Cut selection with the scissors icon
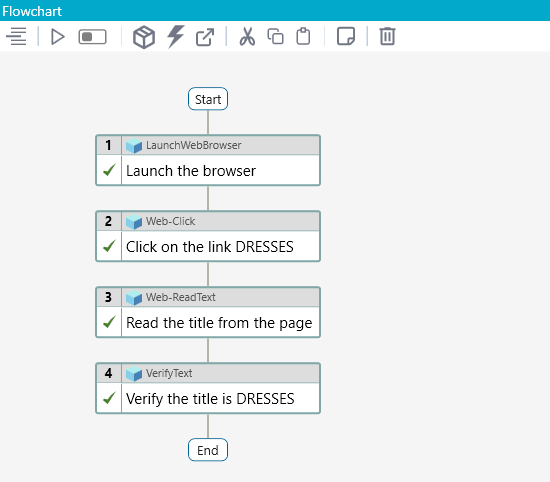This screenshot has height=482, width=550. click(x=247, y=36)
